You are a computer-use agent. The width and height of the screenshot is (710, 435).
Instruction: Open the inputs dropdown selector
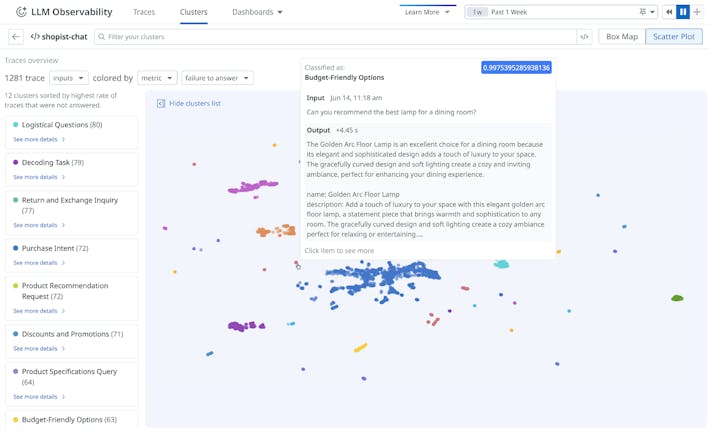[68, 78]
